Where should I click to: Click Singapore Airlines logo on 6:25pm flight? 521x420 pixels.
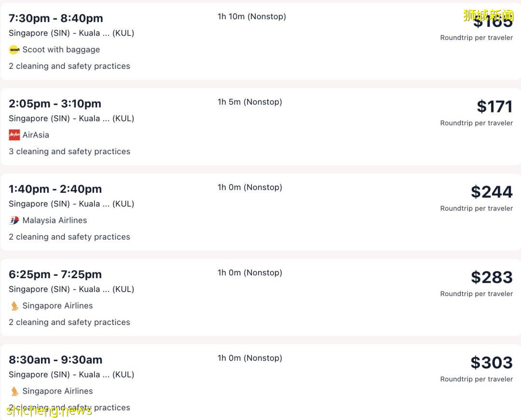click(x=14, y=306)
